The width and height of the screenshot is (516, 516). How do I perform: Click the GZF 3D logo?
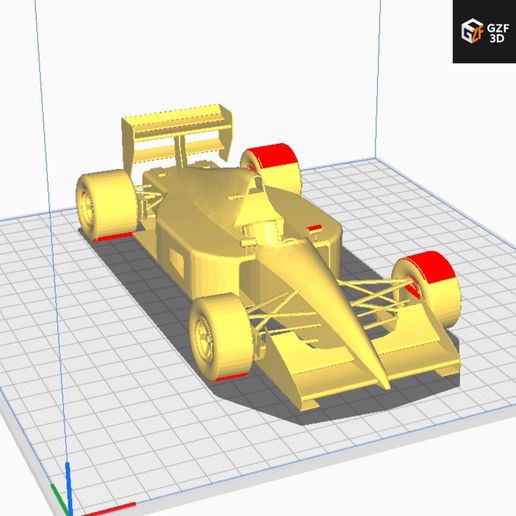[x=484, y=31]
